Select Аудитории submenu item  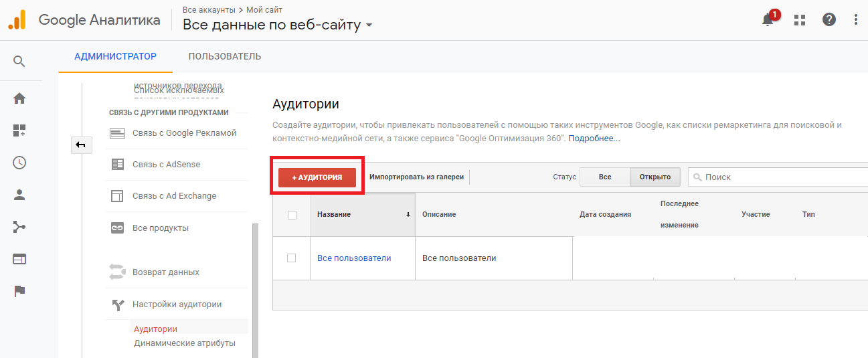tap(155, 329)
